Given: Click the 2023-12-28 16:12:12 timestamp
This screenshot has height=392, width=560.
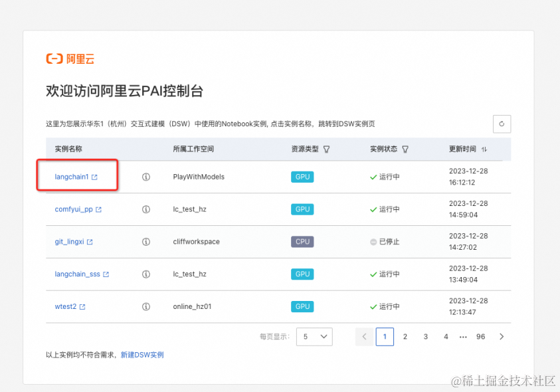Looking at the screenshot, I should pos(468,177).
